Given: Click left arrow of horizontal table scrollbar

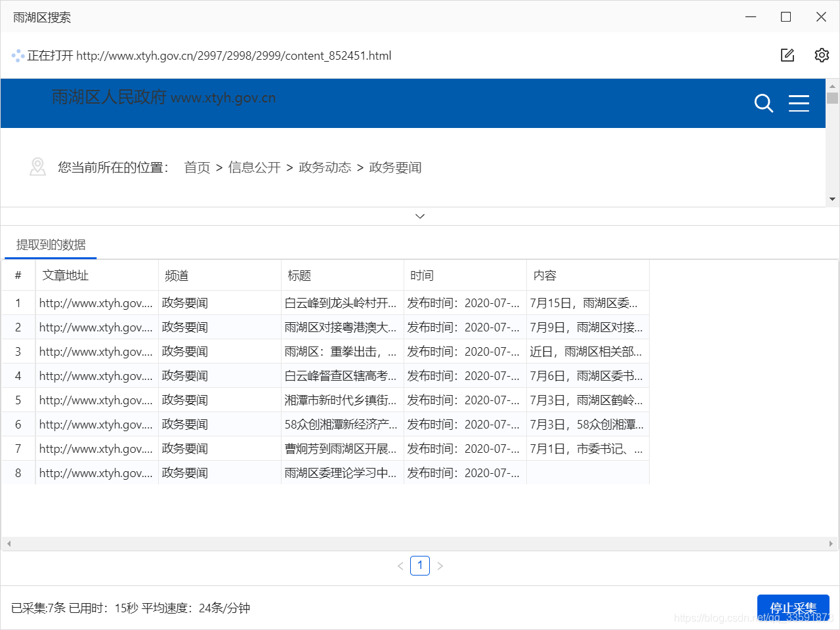Looking at the screenshot, I should pyautogui.click(x=9, y=543).
